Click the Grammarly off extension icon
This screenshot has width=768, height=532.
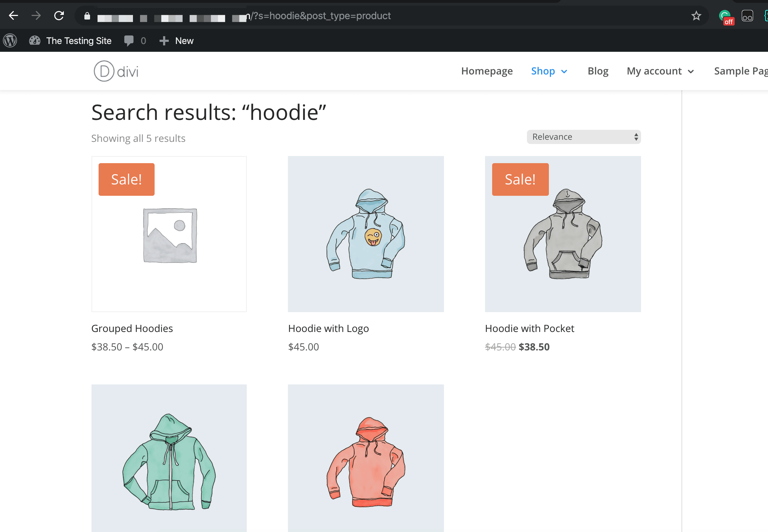coord(725,16)
